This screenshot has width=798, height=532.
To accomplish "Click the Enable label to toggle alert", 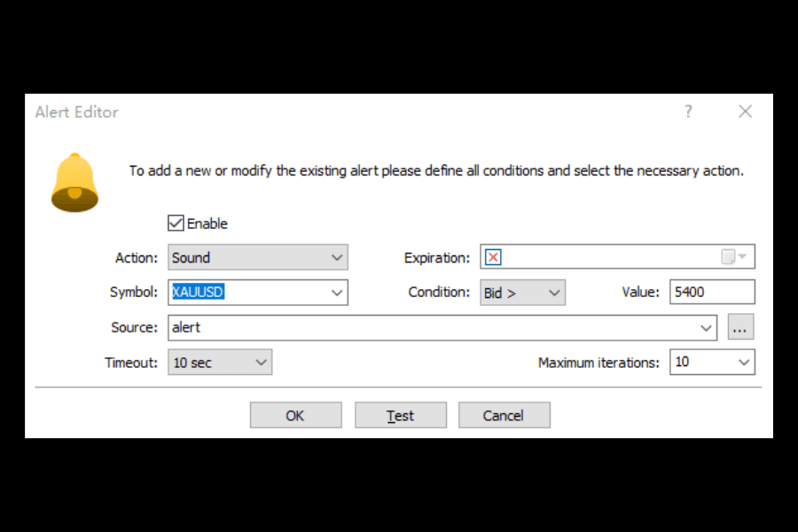I will 205,223.
